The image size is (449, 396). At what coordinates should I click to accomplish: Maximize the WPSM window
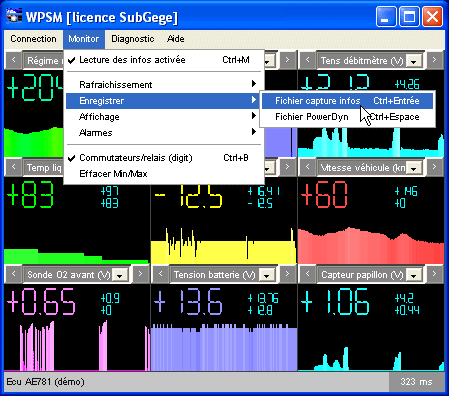coord(409,17)
